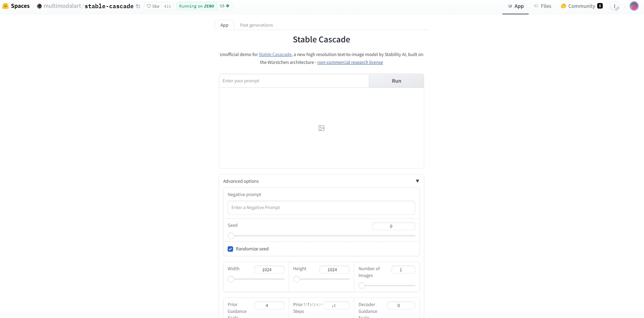Copy the stable-cascade space name
This screenshot has height=318, width=644.
(x=138, y=6)
